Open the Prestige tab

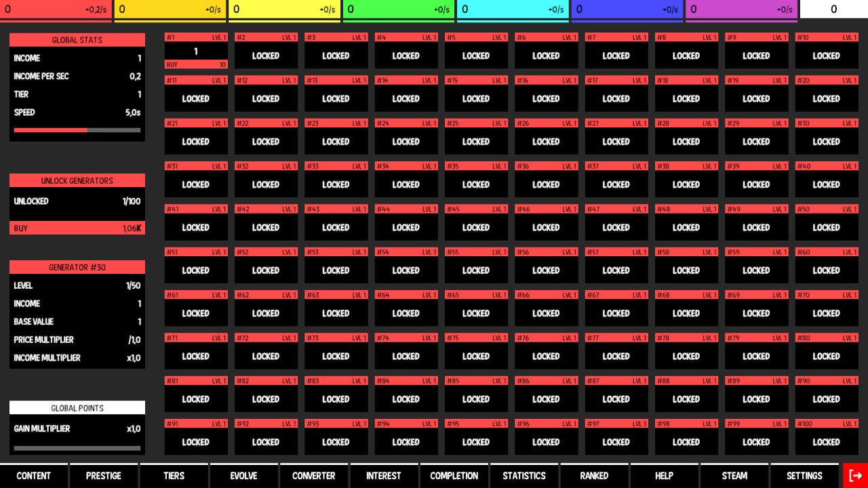[104, 476]
